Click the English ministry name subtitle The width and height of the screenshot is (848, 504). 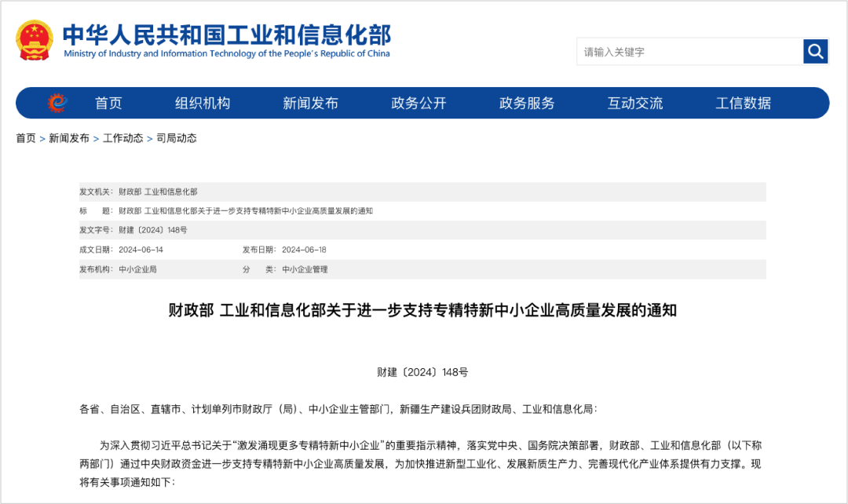point(227,53)
